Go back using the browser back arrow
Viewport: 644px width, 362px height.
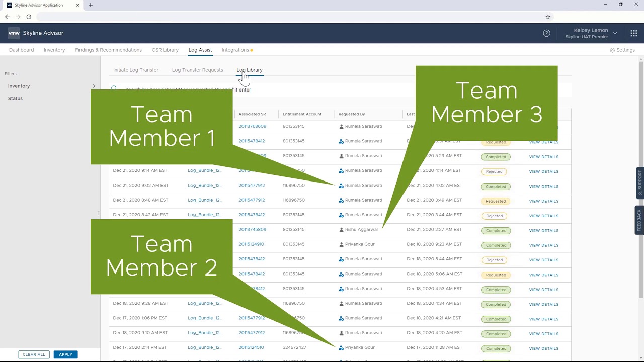click(x=7, y=17)
